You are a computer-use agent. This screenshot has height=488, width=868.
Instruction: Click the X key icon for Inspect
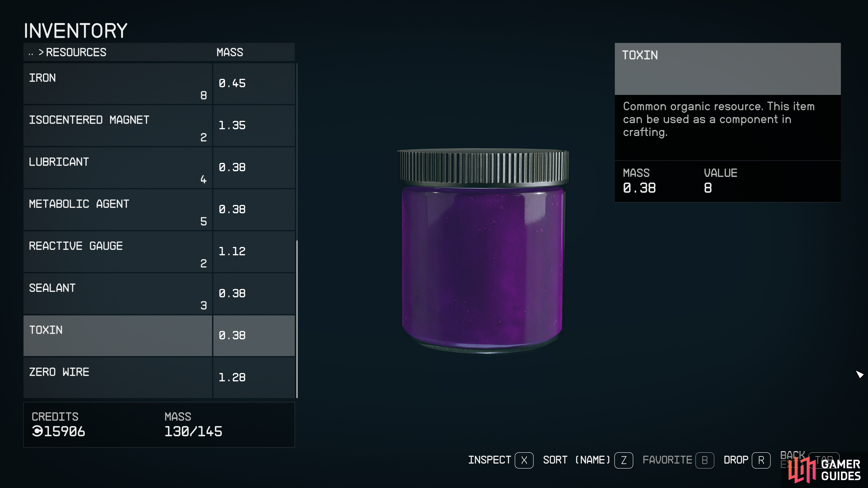[524, 460]
